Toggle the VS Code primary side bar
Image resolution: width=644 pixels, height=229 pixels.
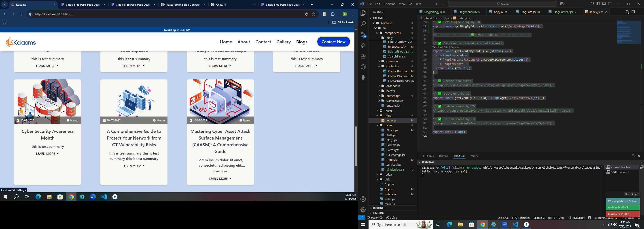pos(598,4)
